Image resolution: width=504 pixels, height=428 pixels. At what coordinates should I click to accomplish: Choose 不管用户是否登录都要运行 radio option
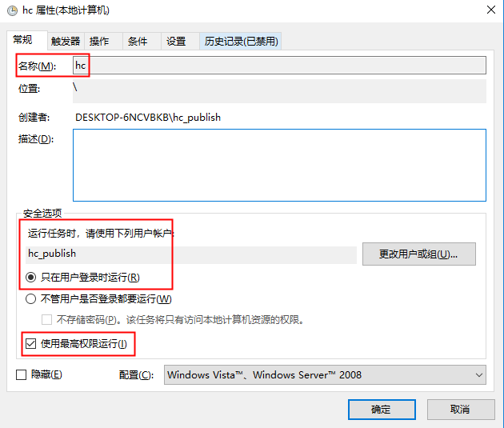pos(32,299)
